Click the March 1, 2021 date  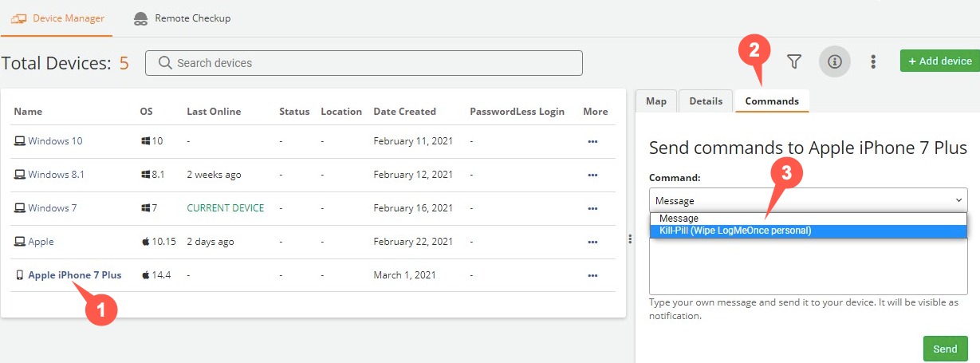click(x=404, y=275)
